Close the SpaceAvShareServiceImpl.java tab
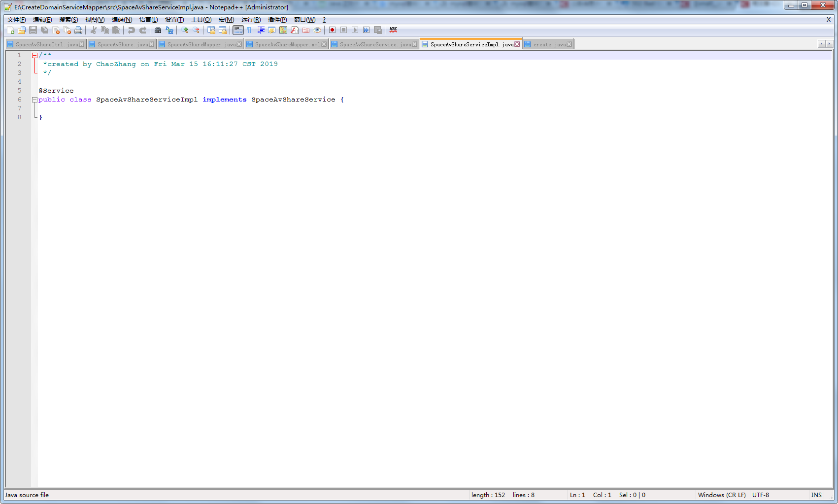The width and height of the screenshot is (838, 504). pos(517,44)
